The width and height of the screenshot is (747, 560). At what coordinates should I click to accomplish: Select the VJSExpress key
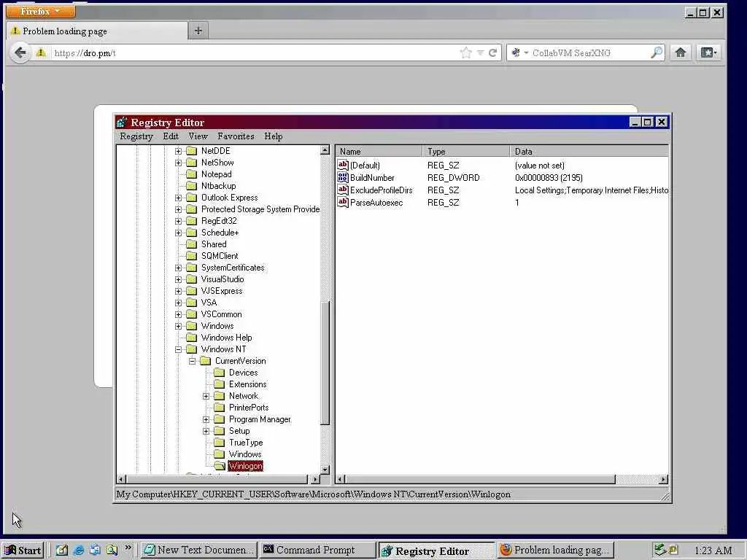click(222, 291)
